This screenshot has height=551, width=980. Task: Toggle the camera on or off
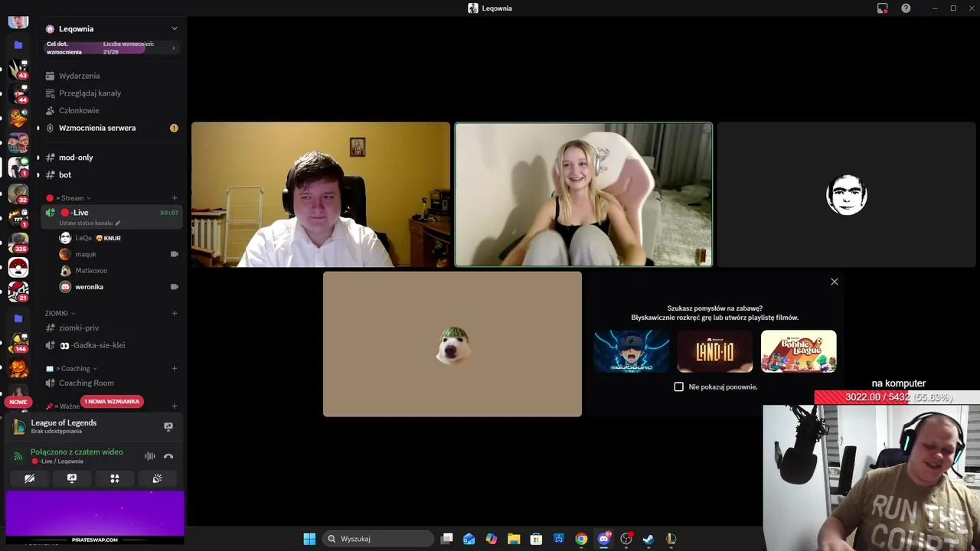(x=29, y=478)
